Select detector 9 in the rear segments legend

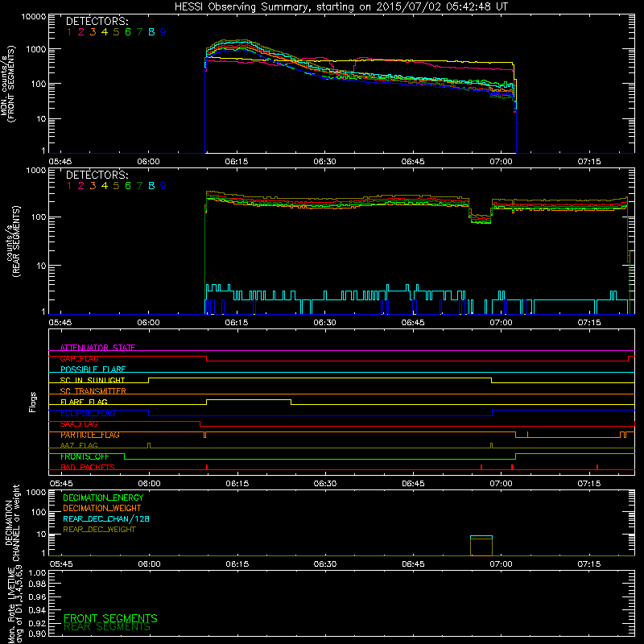pyautogui.click(x=163, y=186)
